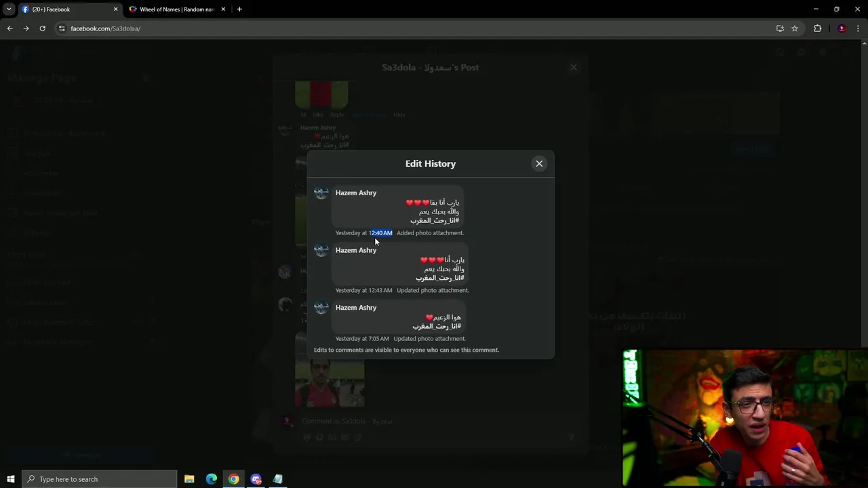Screen dimensions: 868x488
Task: Go forward in browser history
Action: click(26, 28)
